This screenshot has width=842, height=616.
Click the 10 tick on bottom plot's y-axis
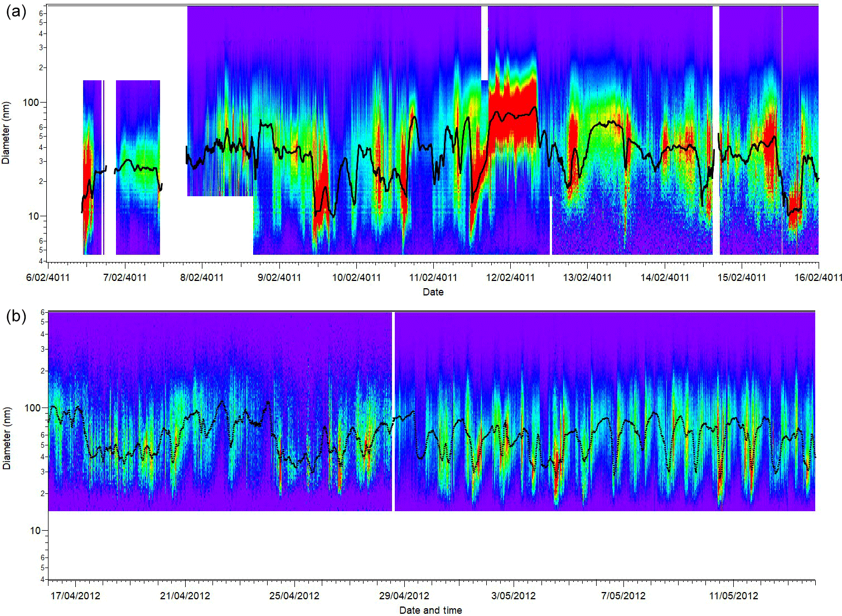pos(35,531)
